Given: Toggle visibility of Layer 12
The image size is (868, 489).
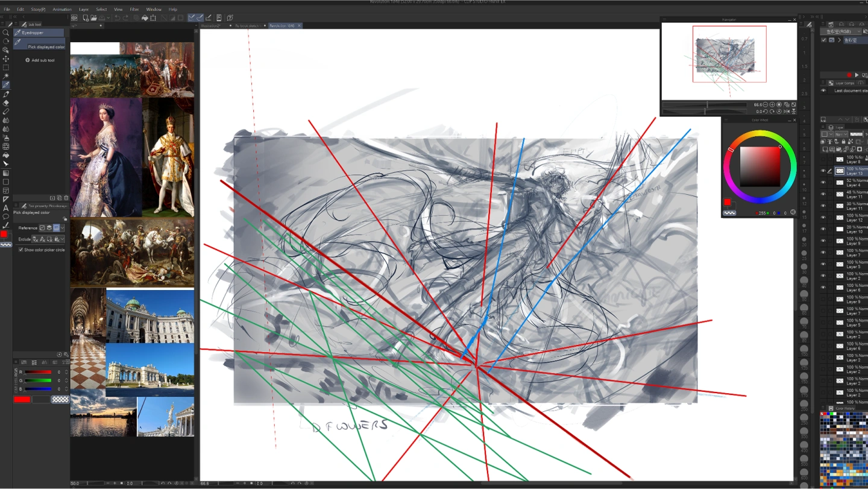Looking at the screenshot, I should tap(823, 217).
